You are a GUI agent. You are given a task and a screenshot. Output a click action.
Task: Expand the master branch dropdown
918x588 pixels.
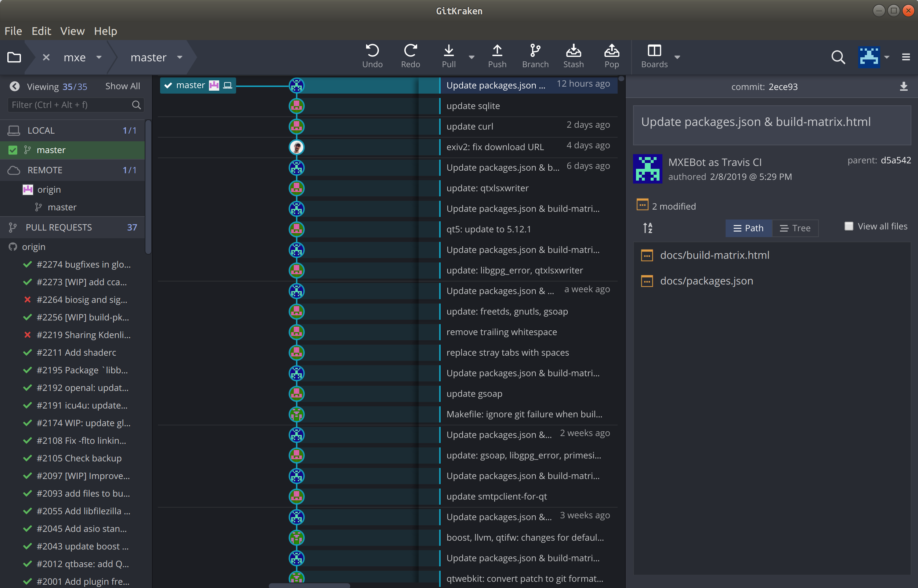(180, 57)
